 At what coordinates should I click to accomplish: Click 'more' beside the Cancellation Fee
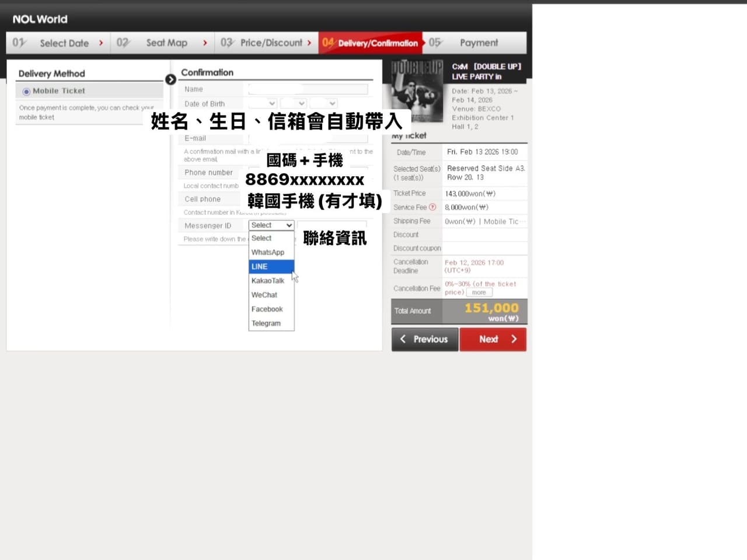tap(479, 292)
